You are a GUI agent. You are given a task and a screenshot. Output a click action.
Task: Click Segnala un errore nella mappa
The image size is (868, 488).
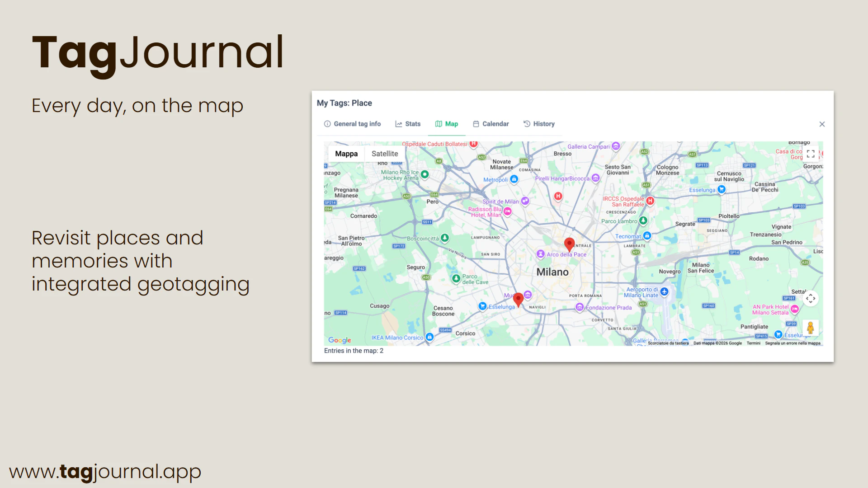click(793, 343)
